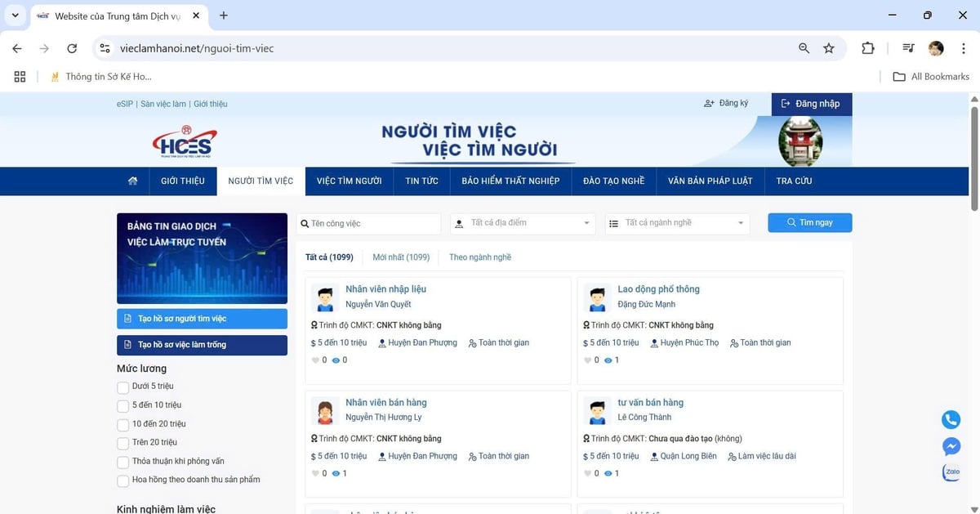Viewport: 980px width, 514px height.
Task: Open the phone call floating icon
Action: (x=951, y=420)
